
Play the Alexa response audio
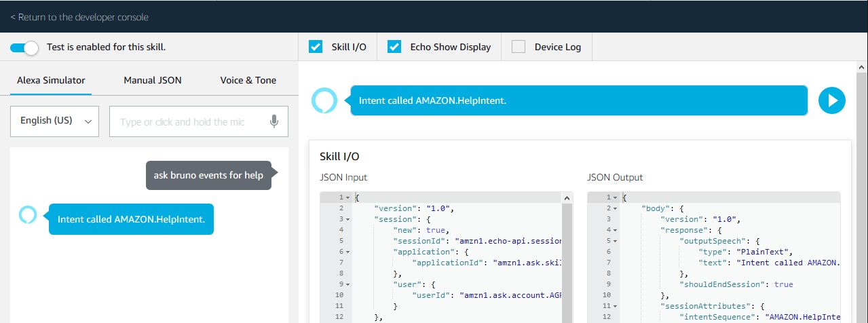tap(831, 100)
